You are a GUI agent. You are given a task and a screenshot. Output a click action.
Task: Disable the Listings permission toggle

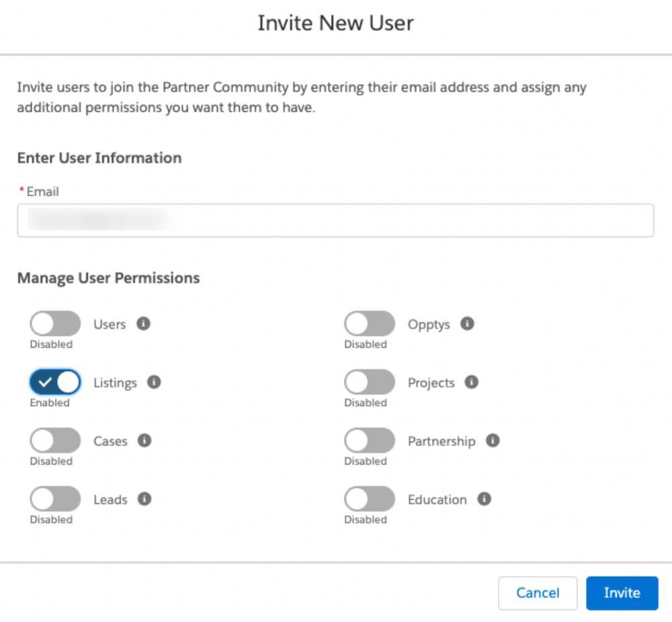[x=54, y=382]
